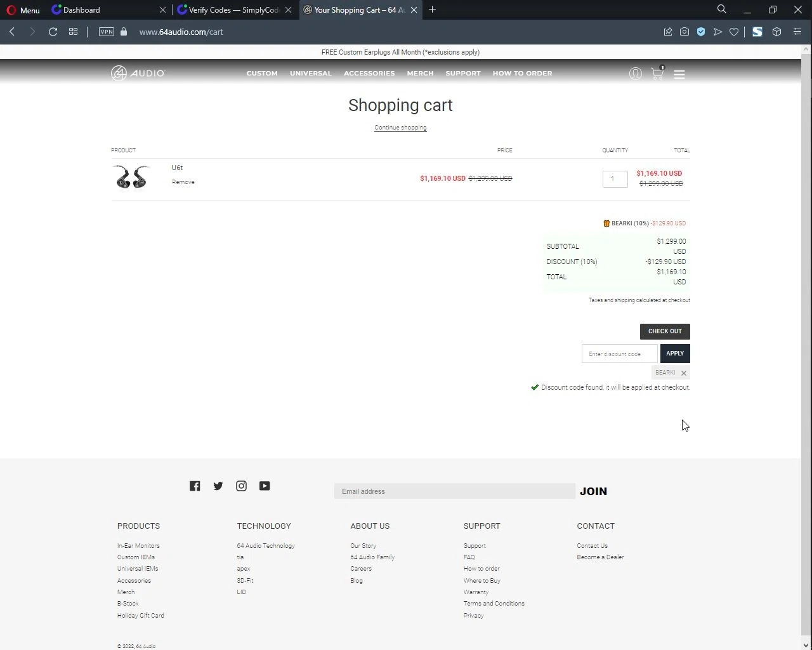
Task: Open the Holiday Gift Card link
Action: (140, 616)
